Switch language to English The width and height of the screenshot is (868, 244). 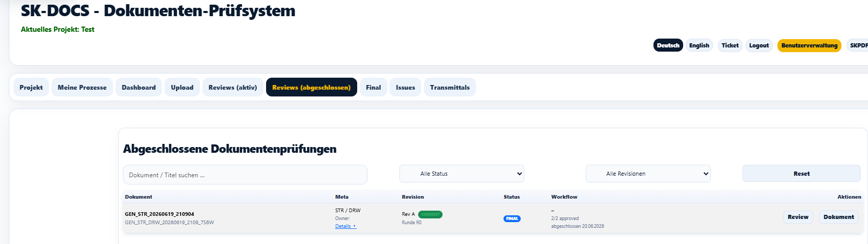point(699,45)
